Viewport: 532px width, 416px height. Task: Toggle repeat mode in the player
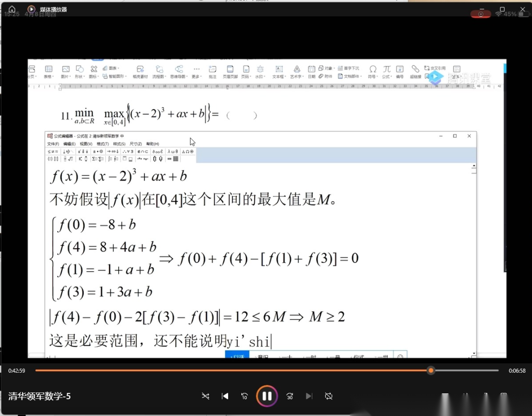(x=329, y=396)
